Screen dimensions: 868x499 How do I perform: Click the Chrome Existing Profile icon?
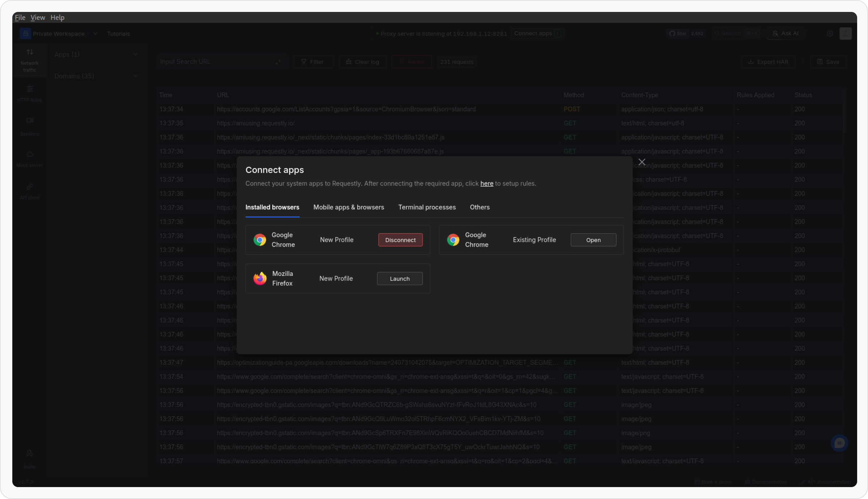click(x=453, y=240)
